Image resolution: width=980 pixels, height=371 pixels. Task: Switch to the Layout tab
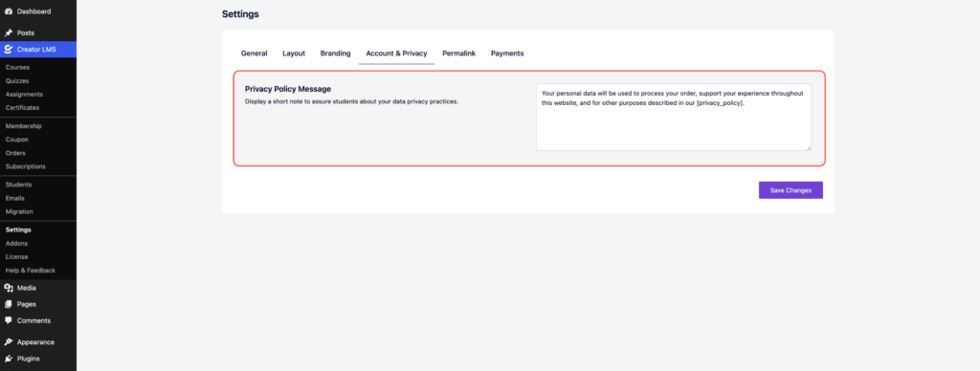click(294, 54)
